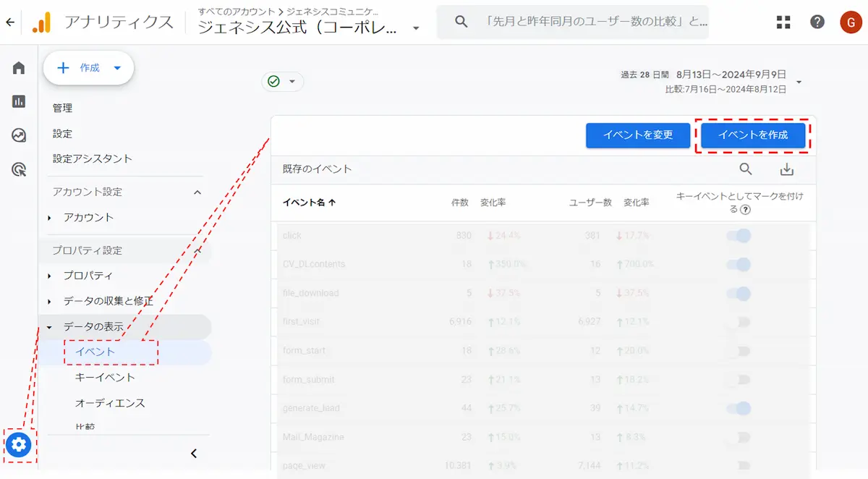Collapse the アカウント設定 section
The image size is (868, 479).
pyautogui.click(x=197, y=192)
